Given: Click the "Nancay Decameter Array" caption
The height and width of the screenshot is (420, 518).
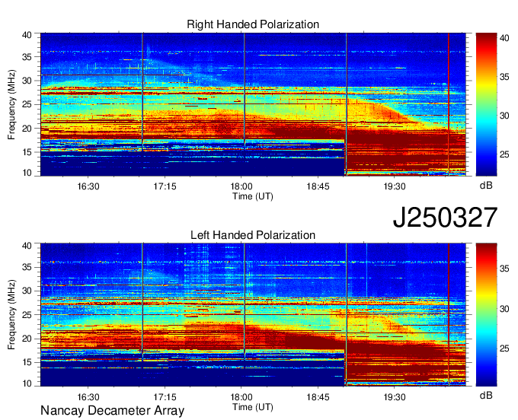Looking at the screenshot, I should pyautogui.click(x=112, y=410).
